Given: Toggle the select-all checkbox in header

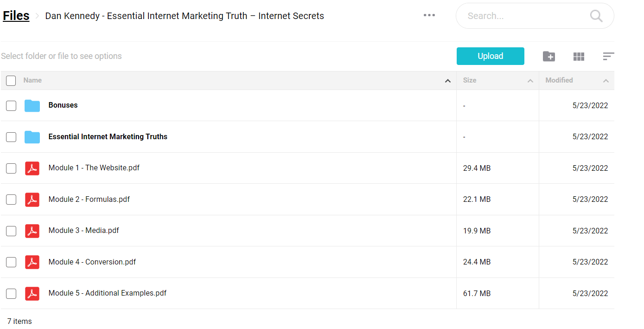Looking at the screenshot, I should 11,81.
